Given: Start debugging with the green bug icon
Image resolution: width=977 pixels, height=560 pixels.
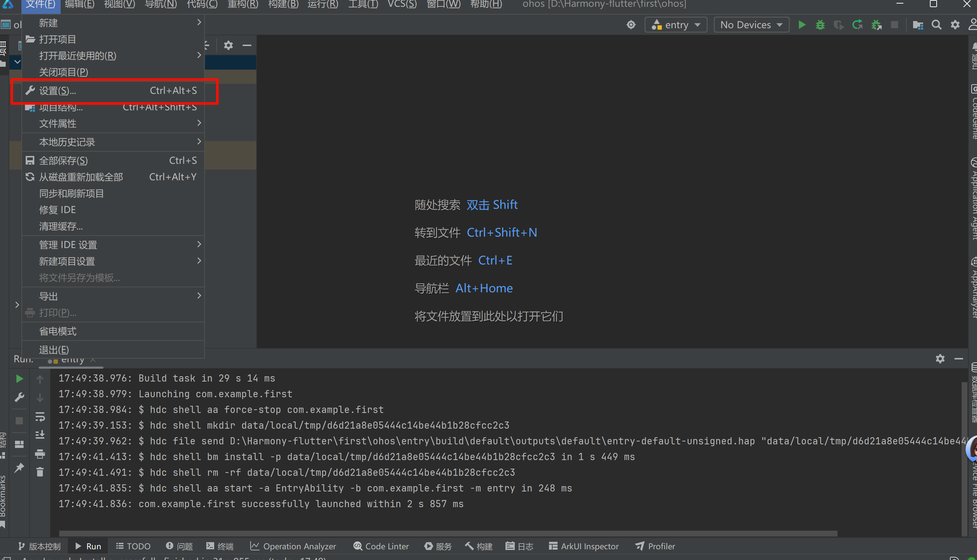Looking at the screenshot, I should (x=820, y=25).
